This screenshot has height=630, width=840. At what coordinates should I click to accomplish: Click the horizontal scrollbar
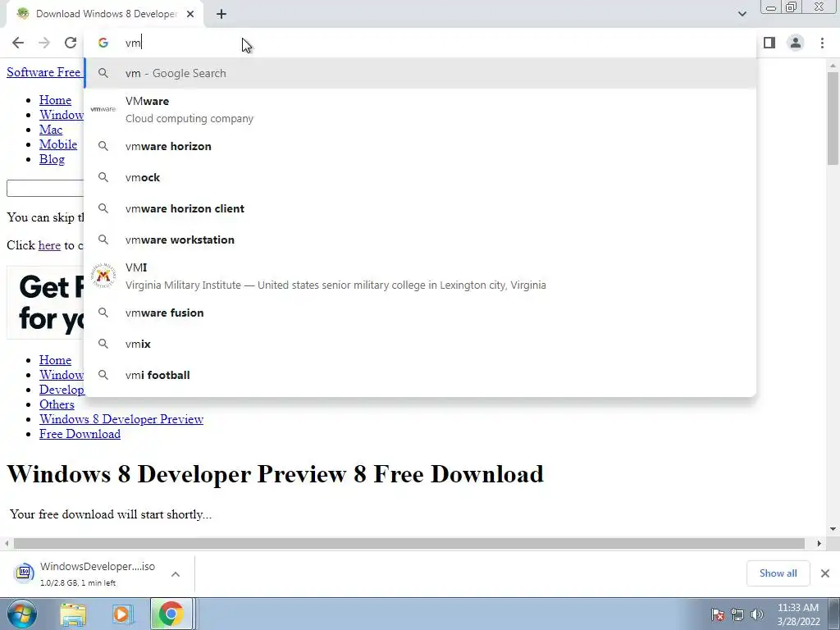(409, 543)
